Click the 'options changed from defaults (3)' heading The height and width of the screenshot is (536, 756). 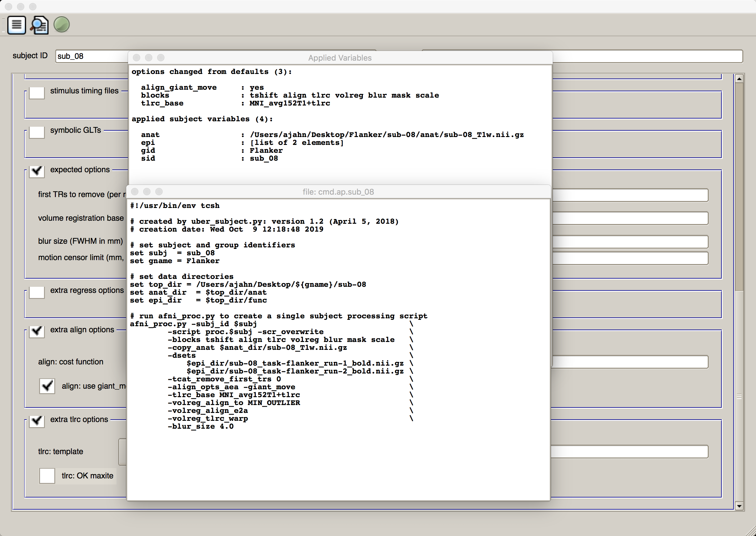[x=212, y=72]
